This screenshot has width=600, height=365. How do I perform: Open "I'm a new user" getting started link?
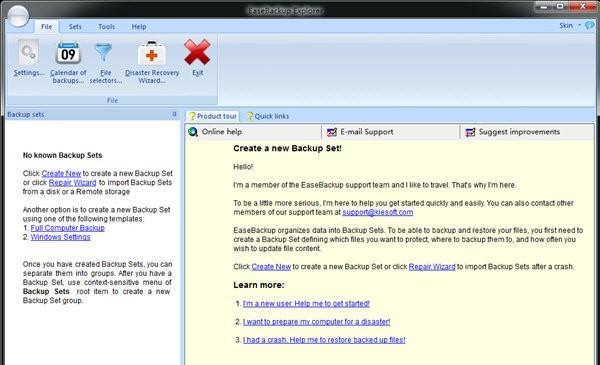306,303
